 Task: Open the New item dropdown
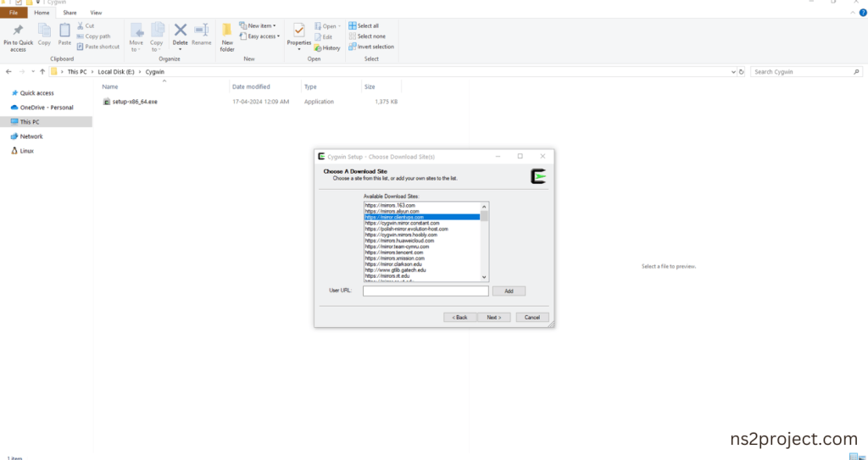pyautogui.click(x=258, y=25)
